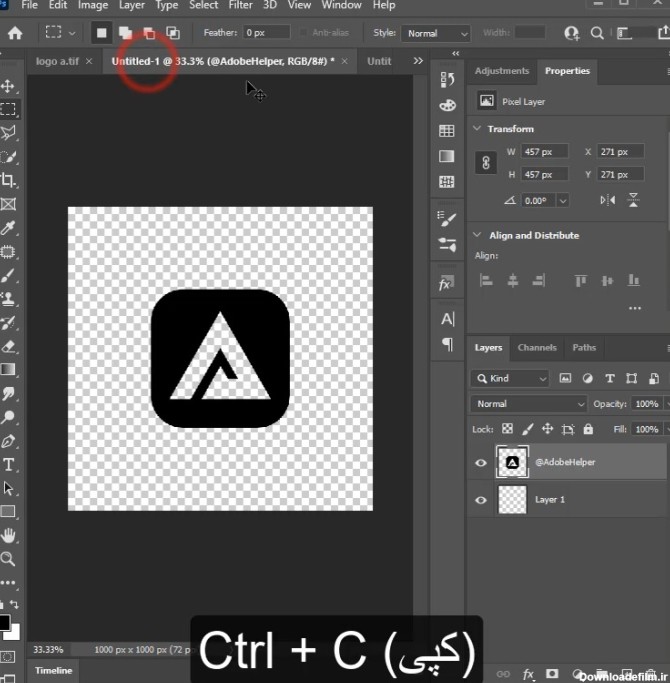Select the Rectangle shape tool
The width and height of the screenshot is (670, 683).
pyautogui.click(x=8, y=511)
